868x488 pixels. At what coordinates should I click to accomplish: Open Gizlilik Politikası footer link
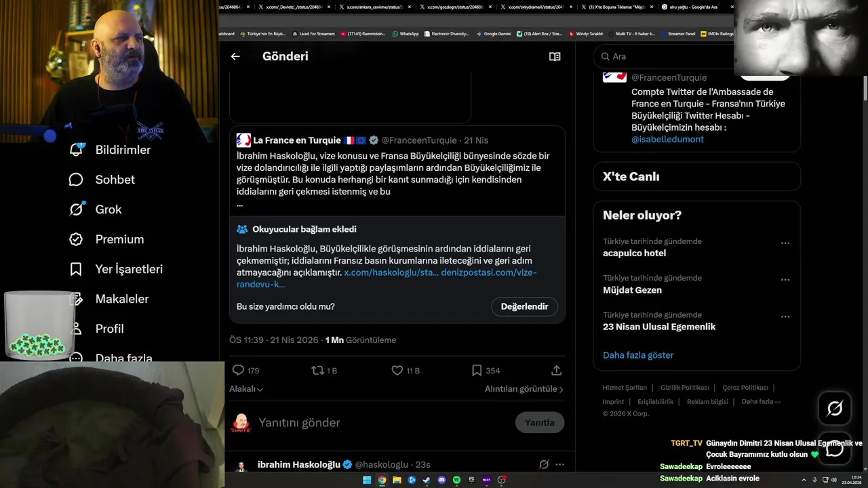pyautogui.click(x=684, y=388)
